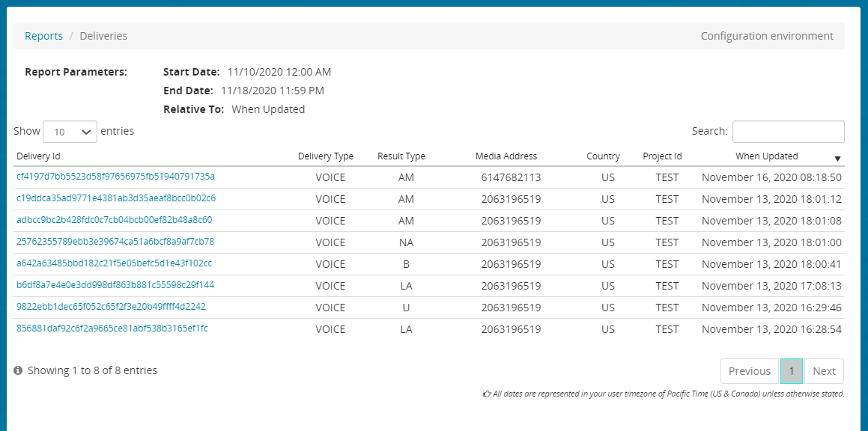868x431 pixels.
Task: Sort table by Country column header
Action: click(603, 156)
